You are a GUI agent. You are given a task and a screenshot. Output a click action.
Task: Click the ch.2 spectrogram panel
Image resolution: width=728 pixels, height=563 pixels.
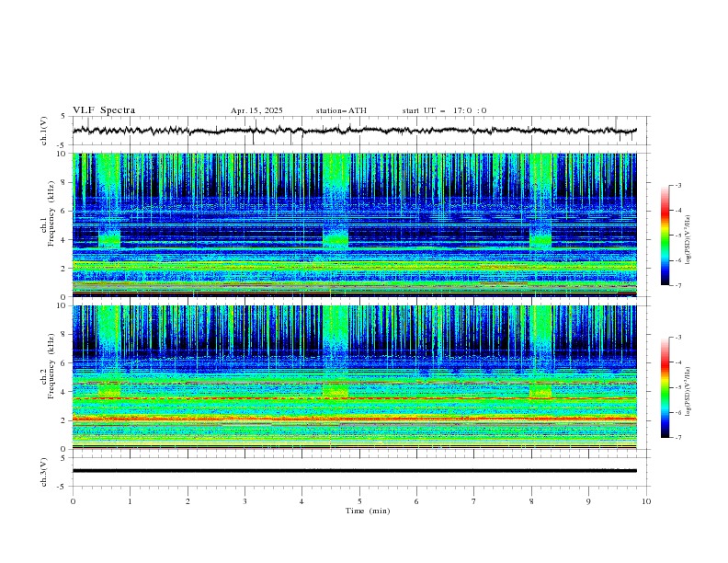[354, 377]
